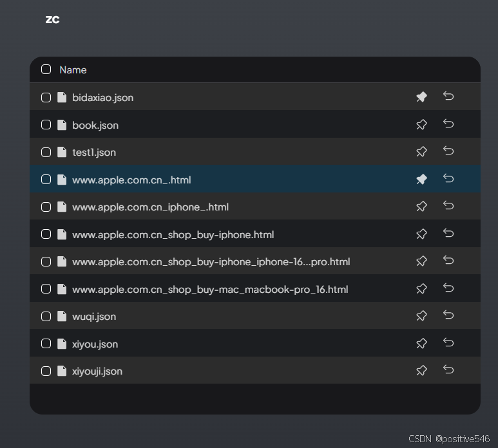This screenshot has height=448, width=498.
Task: Click restore arrow for xiyou.json
Action: coord(448,342)
